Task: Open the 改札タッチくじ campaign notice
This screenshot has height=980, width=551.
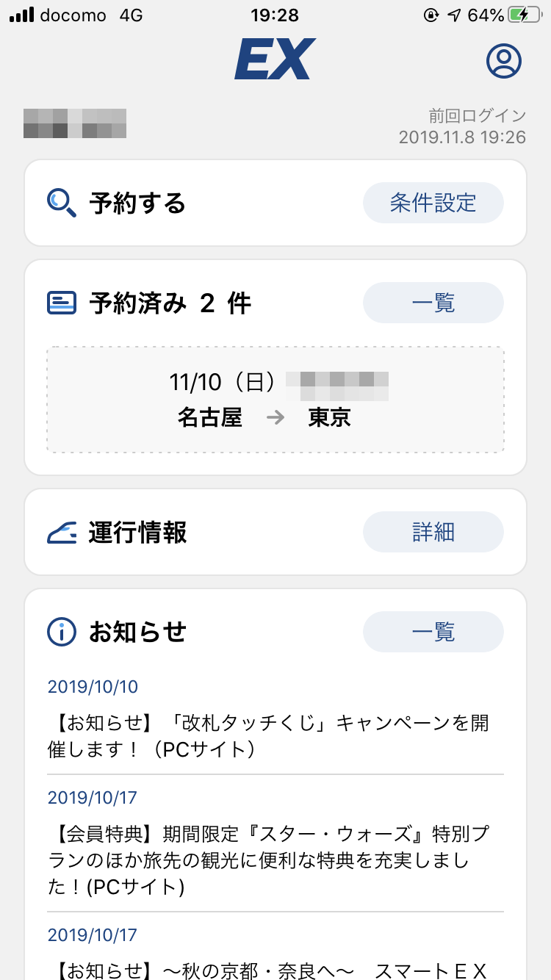Action: (268, 735)
